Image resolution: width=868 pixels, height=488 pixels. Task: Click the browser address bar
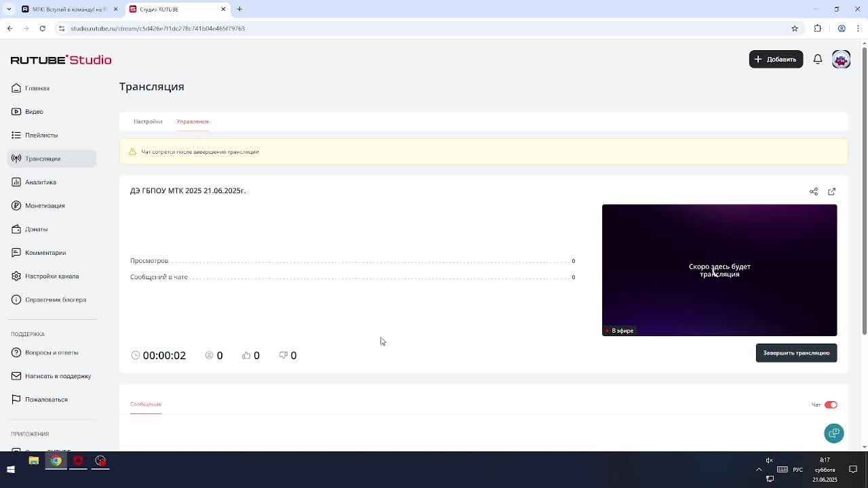(x=420, y=28)
